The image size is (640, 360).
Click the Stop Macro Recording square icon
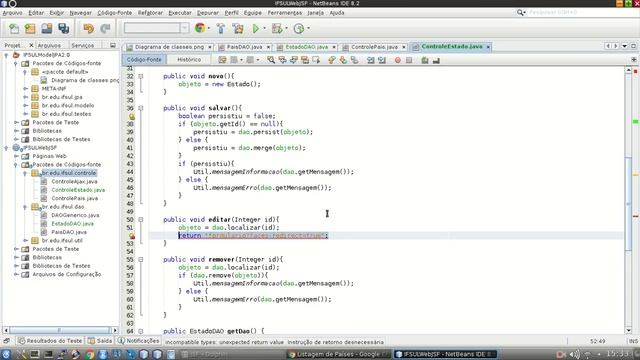pyautogui.click(x=409, y=60)
